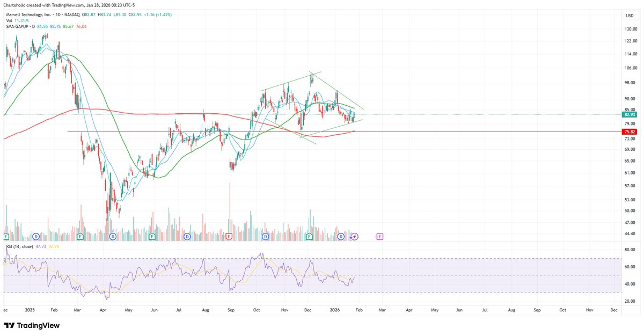Open the early December 2024 earnings marker
Viewport: 644px width, 336px height.
pos(6,236)
